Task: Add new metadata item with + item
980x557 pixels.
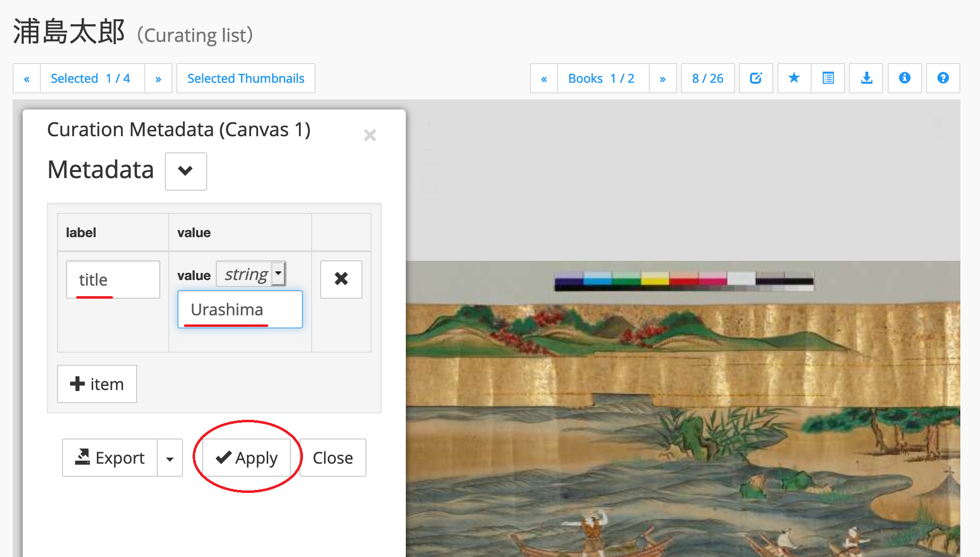Action: 96,384
